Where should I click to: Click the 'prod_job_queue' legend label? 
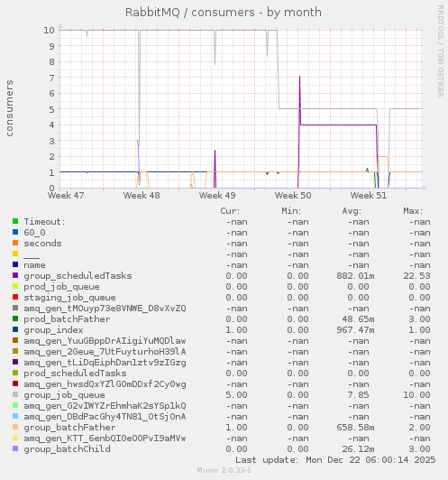pyautogui.click(x=62, y=287)
